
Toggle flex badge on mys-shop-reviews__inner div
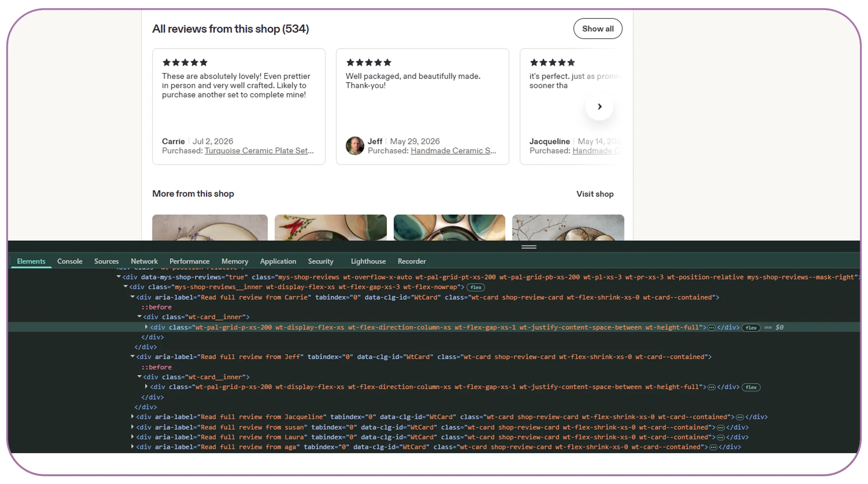point(476,287)
